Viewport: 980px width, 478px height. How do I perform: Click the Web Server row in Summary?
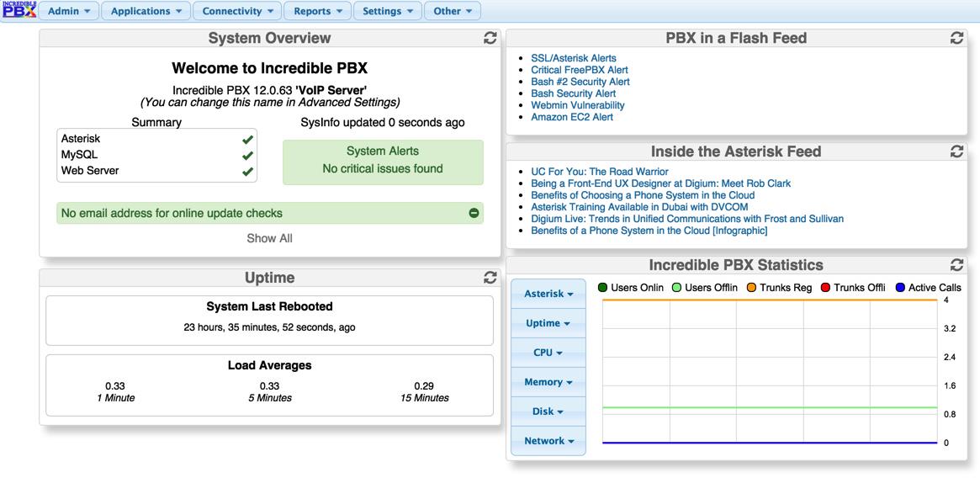click(x=156, y=170)
